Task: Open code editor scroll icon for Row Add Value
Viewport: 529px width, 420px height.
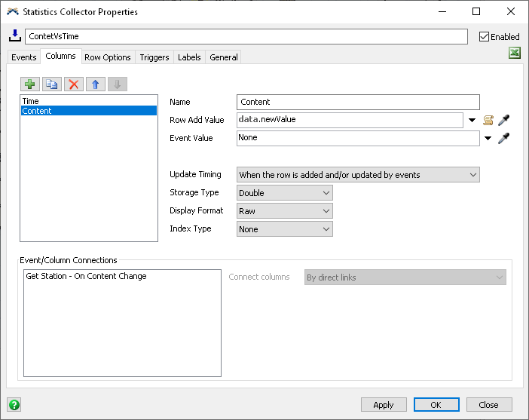Action: [488, 120]
